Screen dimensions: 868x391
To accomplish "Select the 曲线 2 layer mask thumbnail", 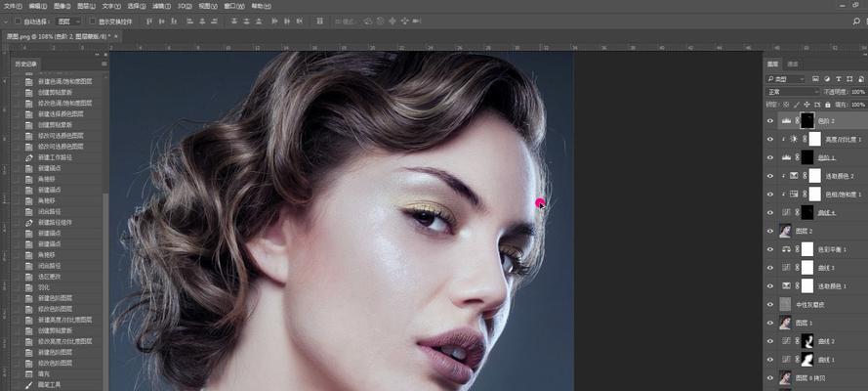I will (807, 341).
